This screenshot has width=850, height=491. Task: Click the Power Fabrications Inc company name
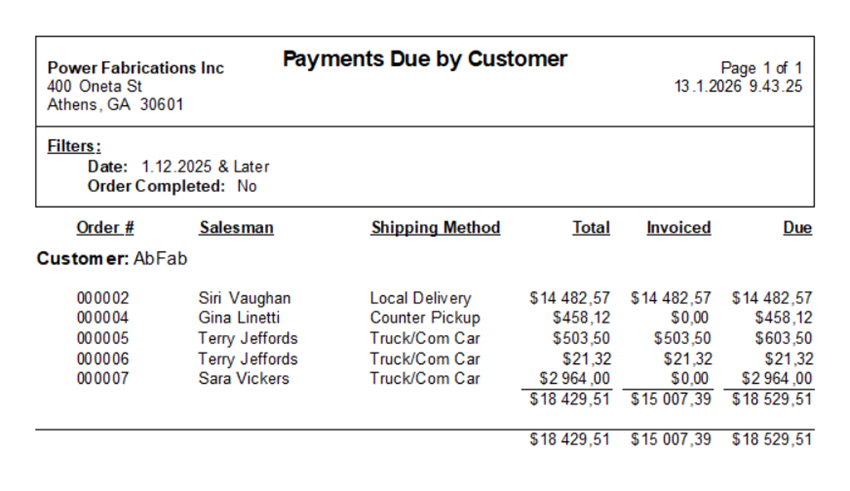click(136, 68)
